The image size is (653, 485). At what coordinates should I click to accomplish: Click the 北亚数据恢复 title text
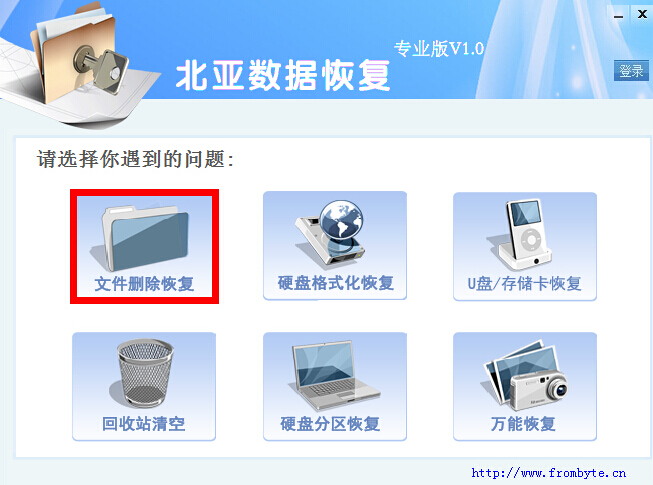283,75
